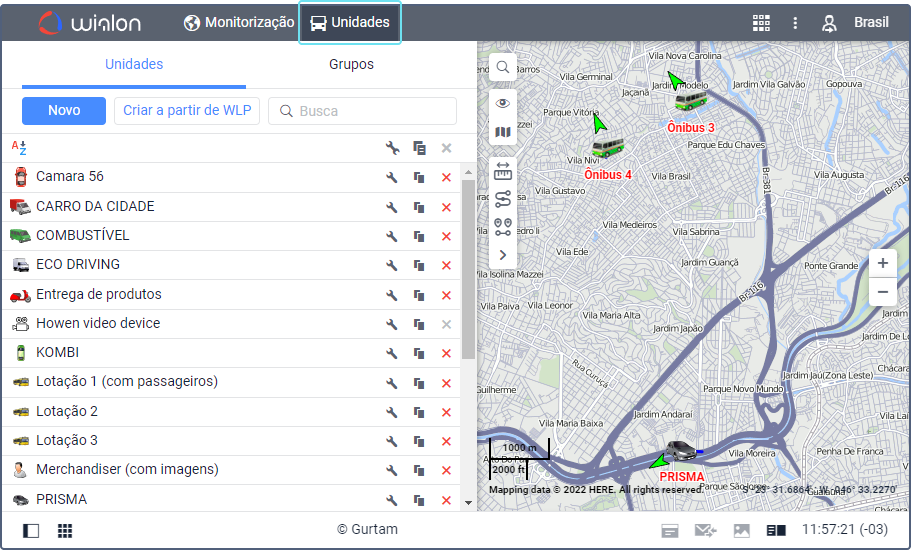911x550 pixels.
Task: Open the Brasil user account menu
Action: pyautogui.click(x=855, y=23)
